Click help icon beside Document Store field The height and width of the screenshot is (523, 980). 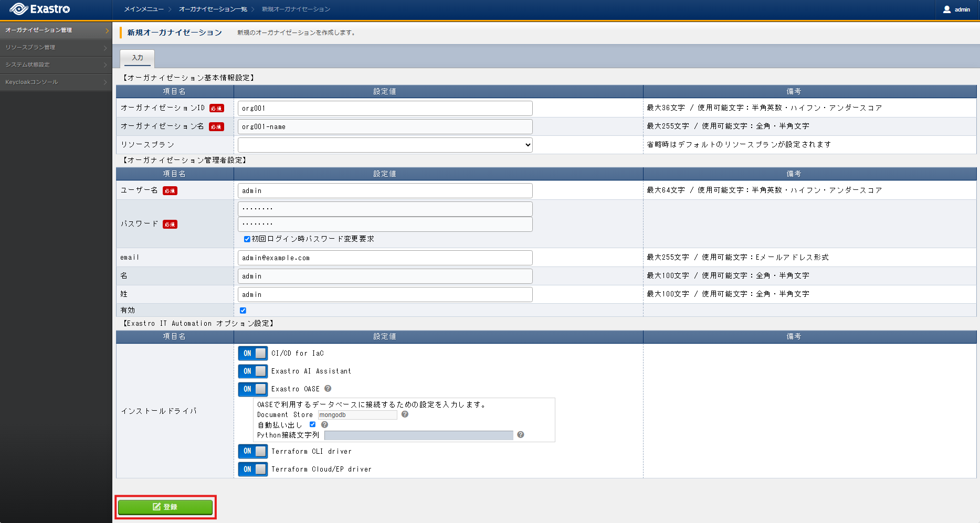pos(405,414)
